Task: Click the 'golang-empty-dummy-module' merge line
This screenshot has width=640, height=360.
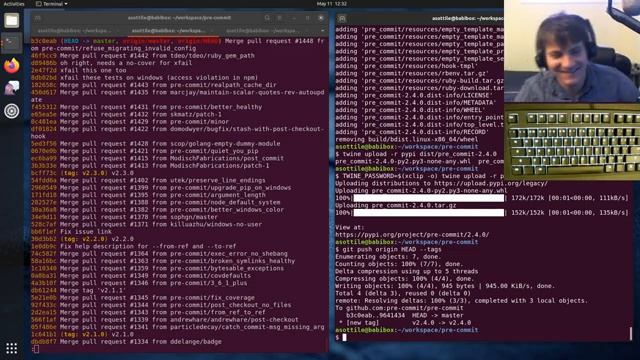Action: pos(156,144)
